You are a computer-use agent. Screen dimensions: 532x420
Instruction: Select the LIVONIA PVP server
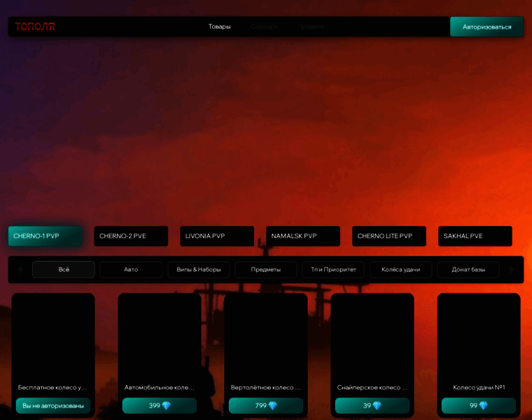217,236
